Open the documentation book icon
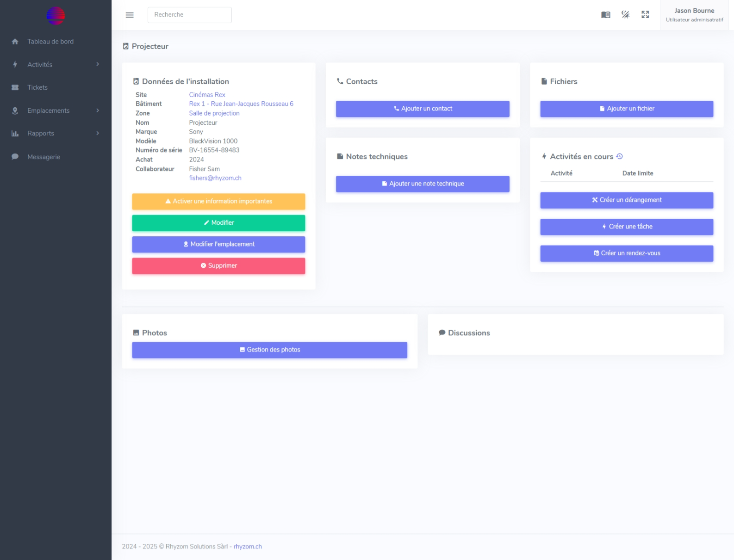Viewport: 734px width, 560px height. click(605, 15)
